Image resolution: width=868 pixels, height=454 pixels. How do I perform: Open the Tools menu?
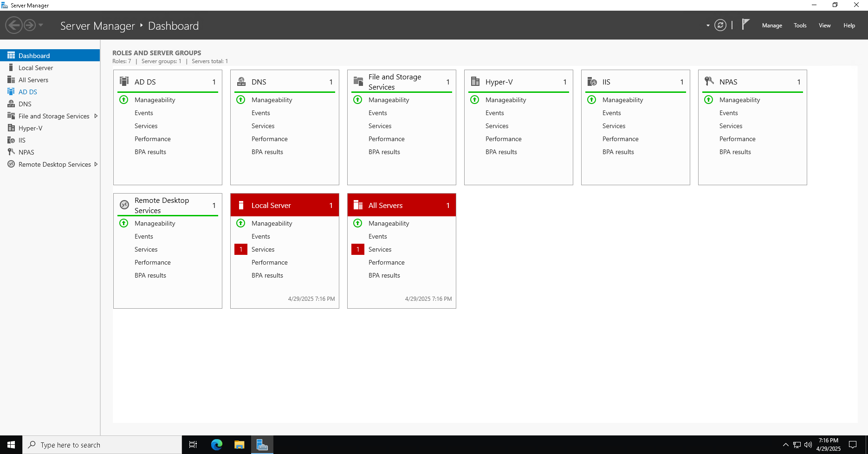click(800, 26)
